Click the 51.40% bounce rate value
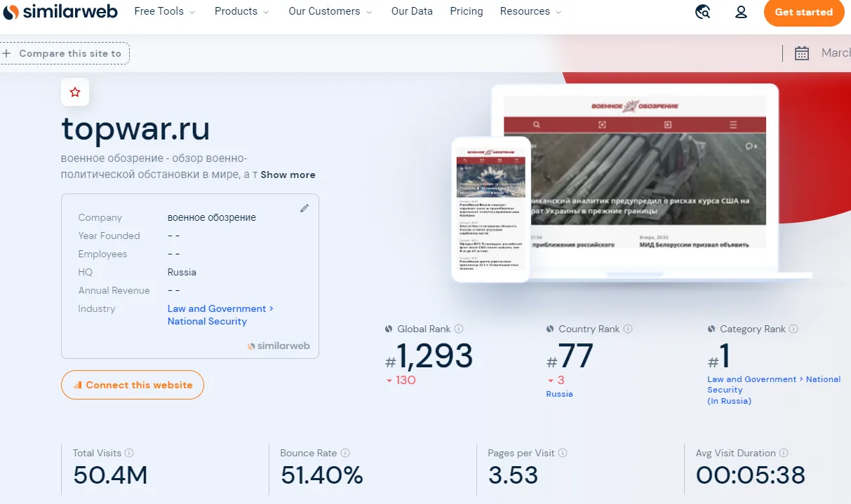The width and height of the screenshot is (851, 504). (322, 475)
